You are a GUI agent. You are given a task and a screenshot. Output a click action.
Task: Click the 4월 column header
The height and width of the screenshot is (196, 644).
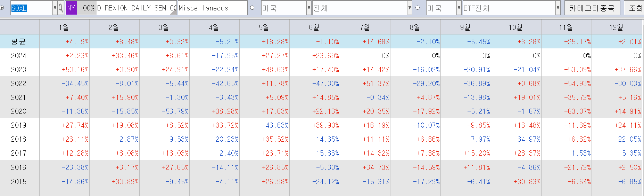[x=214, y=27]
